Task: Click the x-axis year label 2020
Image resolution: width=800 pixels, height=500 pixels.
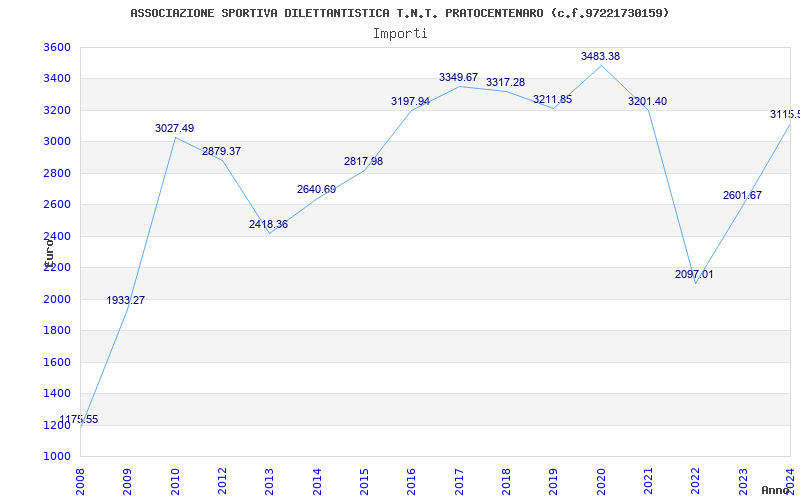Action: coord(601,482)
